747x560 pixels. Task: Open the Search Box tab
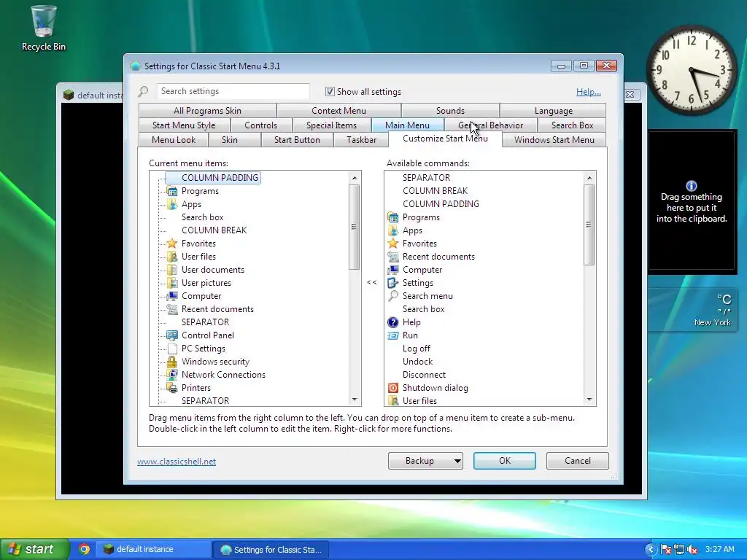click(572, 125)
